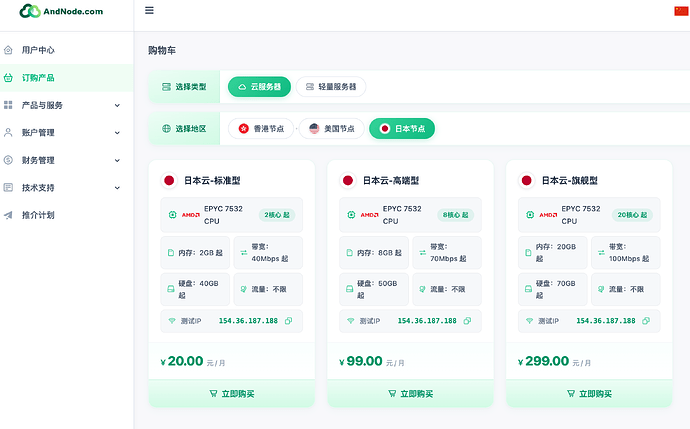Open the China flag language selector
Image resolution: width=690 pixels, height=429 pixels.
point(681,11)
